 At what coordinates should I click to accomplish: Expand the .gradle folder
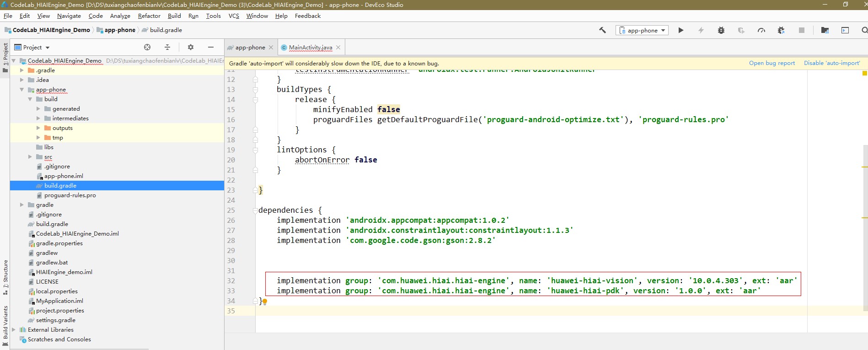coord(22,70)
